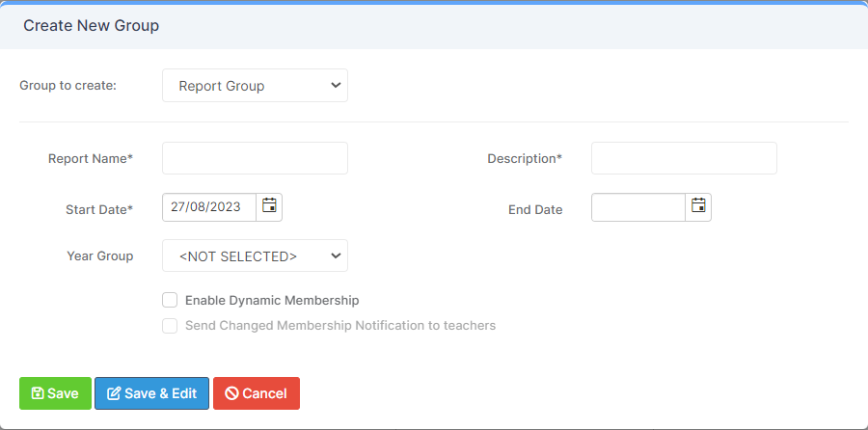This screenshot has width=868, height=430.
Task: Click the Create New Group header title
Action: point(92,25)
